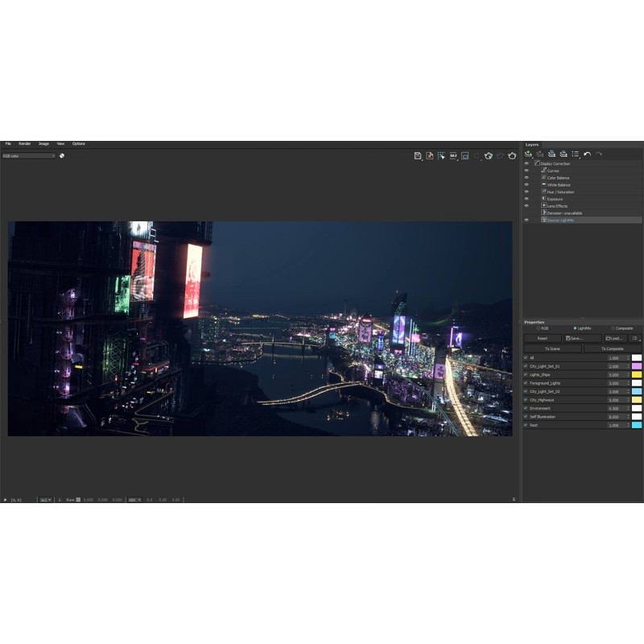Image resolution: width=644 pixels, height=644 pixels.
Task: Click the Reset button in Properties
Action: pos(543,338)
